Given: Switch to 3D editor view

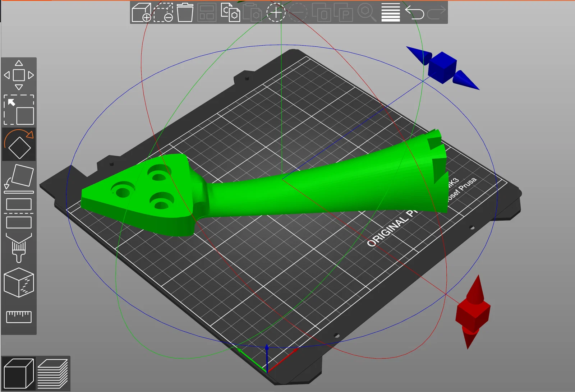Looking at the screenshot, I should click(19, 374).
